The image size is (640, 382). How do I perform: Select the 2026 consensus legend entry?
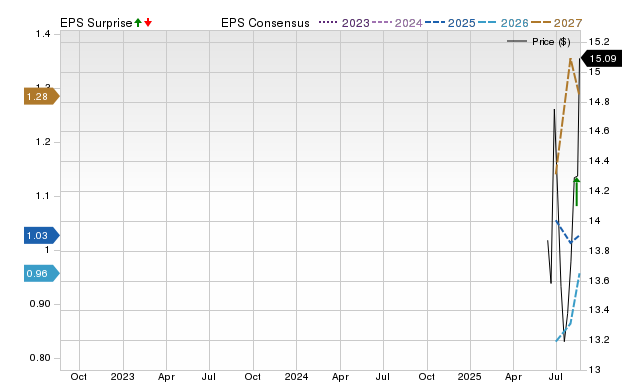503,23
